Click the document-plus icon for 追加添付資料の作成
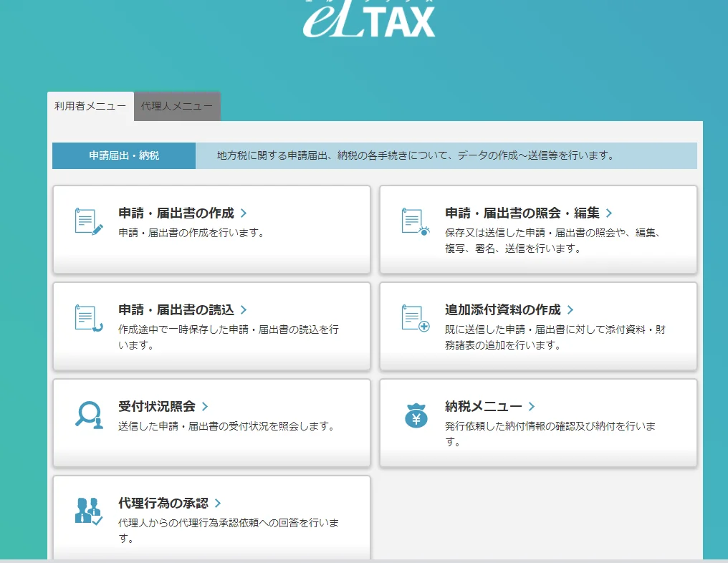The width and height of the screenshot is (728, 563). tap(416, 319)
